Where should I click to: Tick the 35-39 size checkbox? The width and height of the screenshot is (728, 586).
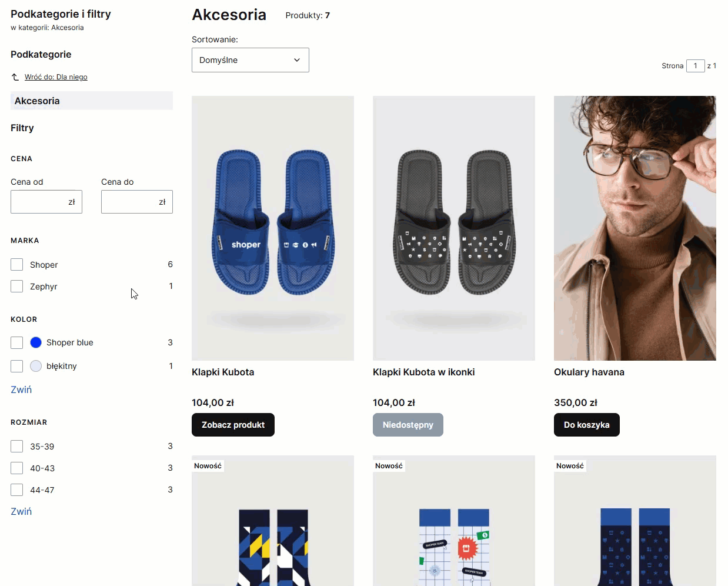(17, 447)
